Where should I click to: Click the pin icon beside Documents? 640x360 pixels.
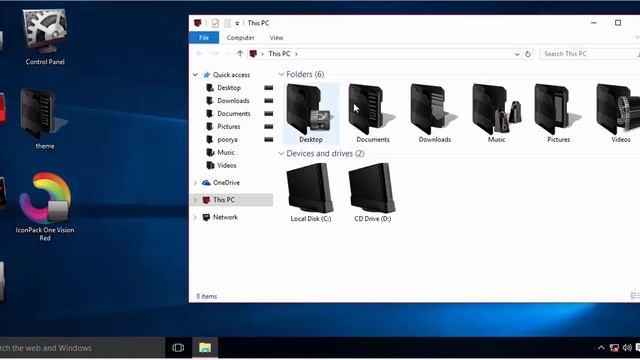[268, 113]
